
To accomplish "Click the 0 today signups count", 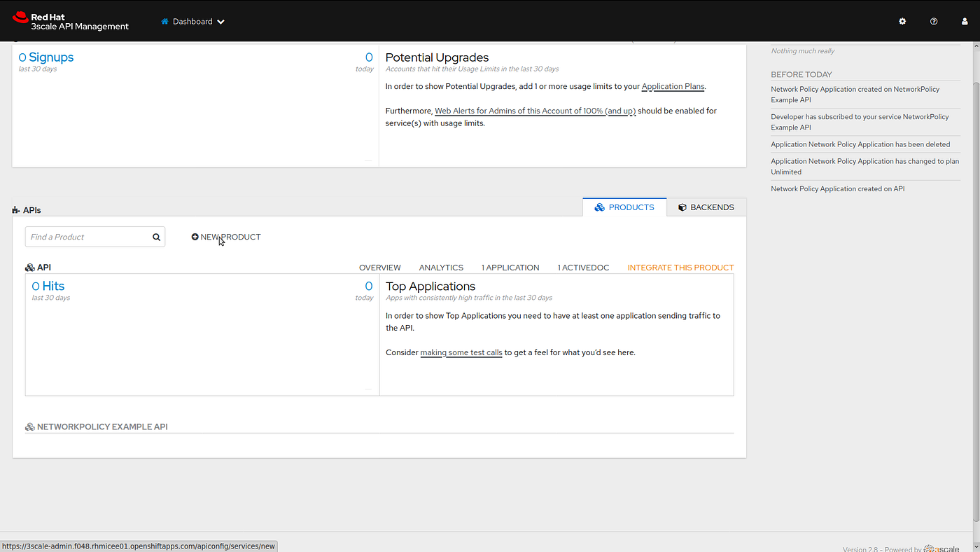I will coord(369,57).
